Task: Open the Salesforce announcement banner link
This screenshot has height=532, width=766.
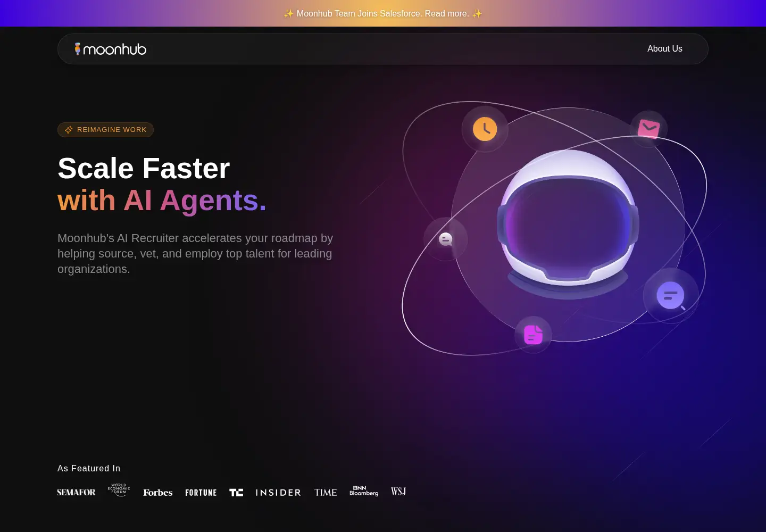Action: [x=383, y=13]
